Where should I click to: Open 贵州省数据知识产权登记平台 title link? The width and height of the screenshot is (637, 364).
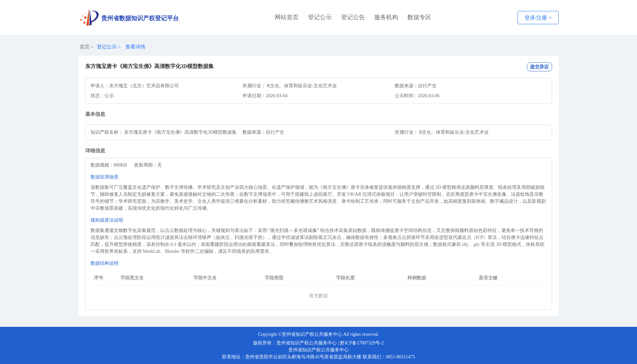tap(140, 18)
